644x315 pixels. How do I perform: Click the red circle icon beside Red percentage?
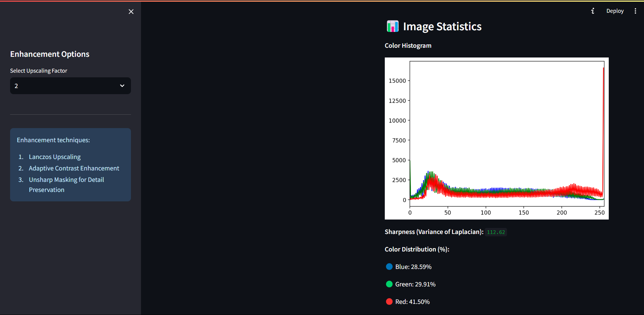[x=389, y=302]
